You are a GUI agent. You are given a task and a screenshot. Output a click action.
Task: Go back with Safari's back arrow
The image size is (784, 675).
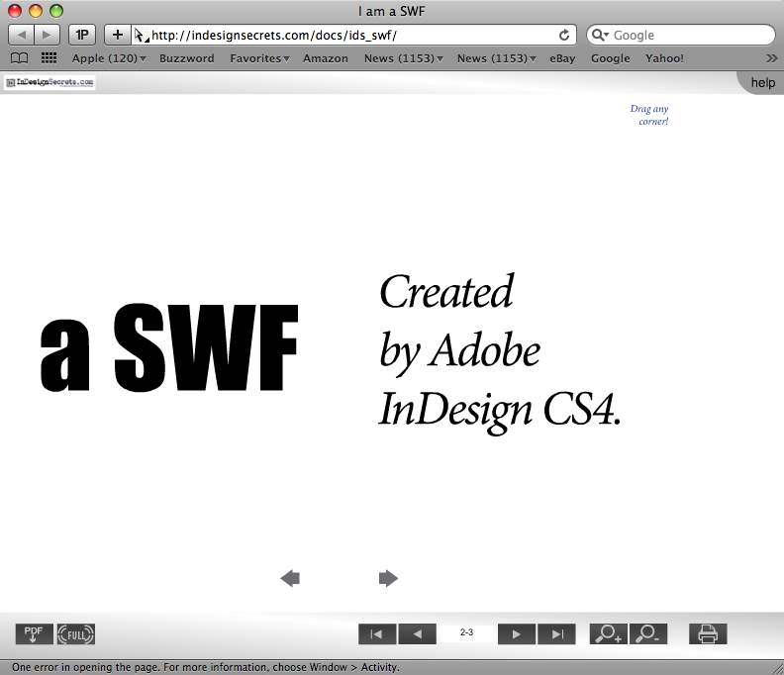click(22, 35)
